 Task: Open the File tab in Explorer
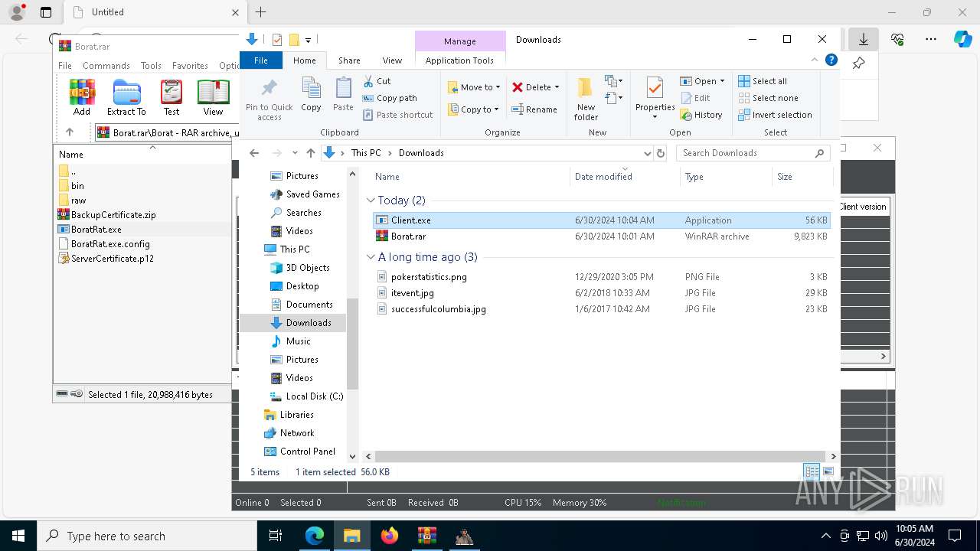point(261,60)
